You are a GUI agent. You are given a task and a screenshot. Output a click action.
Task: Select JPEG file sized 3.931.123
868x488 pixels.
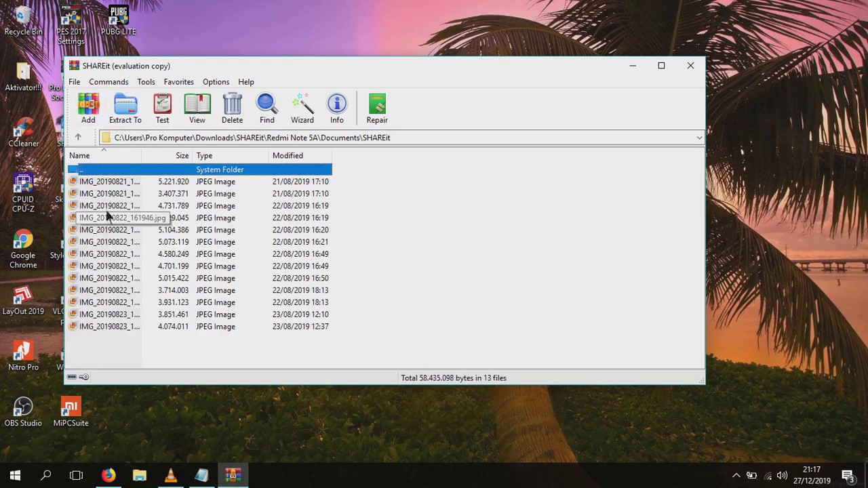199,302
